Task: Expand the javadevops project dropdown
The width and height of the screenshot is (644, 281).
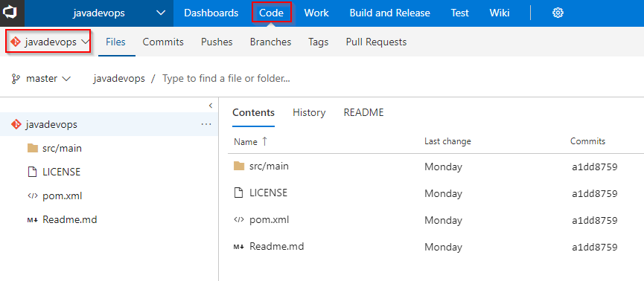Action: pyautogui.click(x=161, y=13)
